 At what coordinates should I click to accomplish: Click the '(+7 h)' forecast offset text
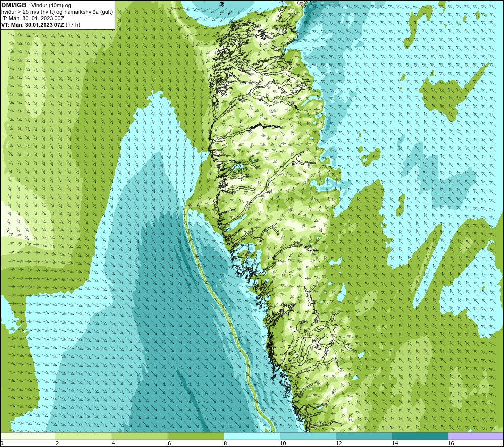point(73,25)
